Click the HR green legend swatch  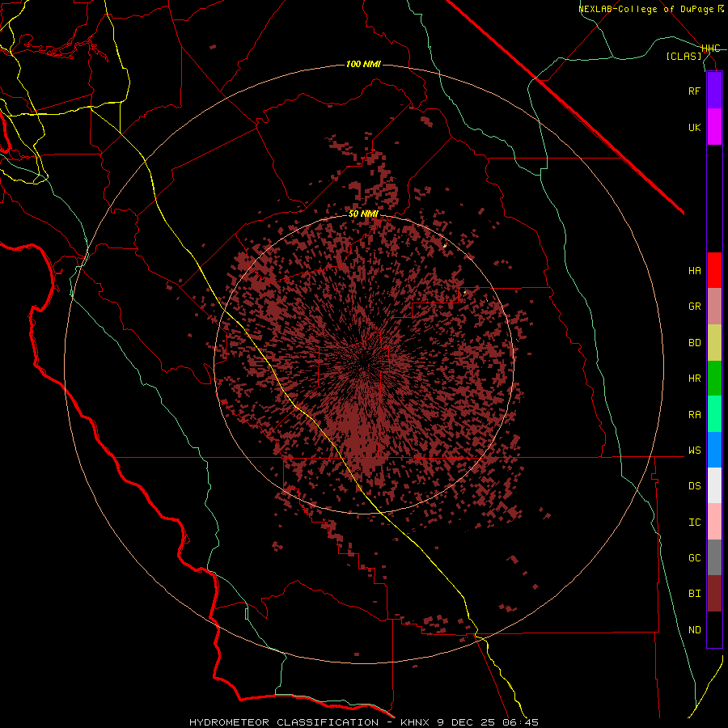coord(714,379)
